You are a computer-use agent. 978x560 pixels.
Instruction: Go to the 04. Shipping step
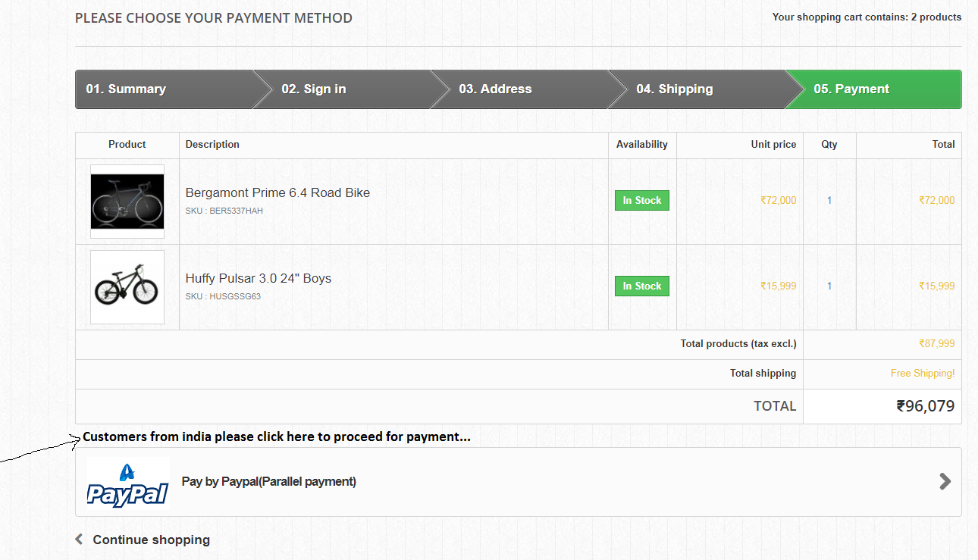[675, 89]
